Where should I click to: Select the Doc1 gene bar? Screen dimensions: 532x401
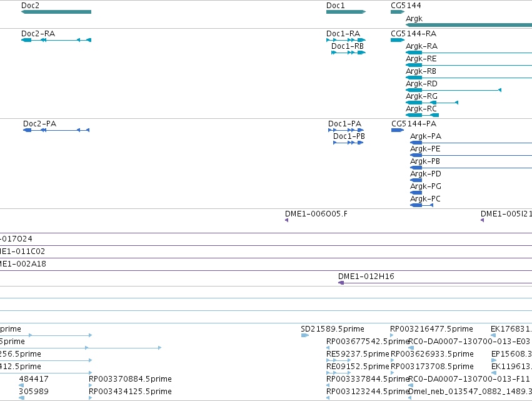tap(346, 12)
